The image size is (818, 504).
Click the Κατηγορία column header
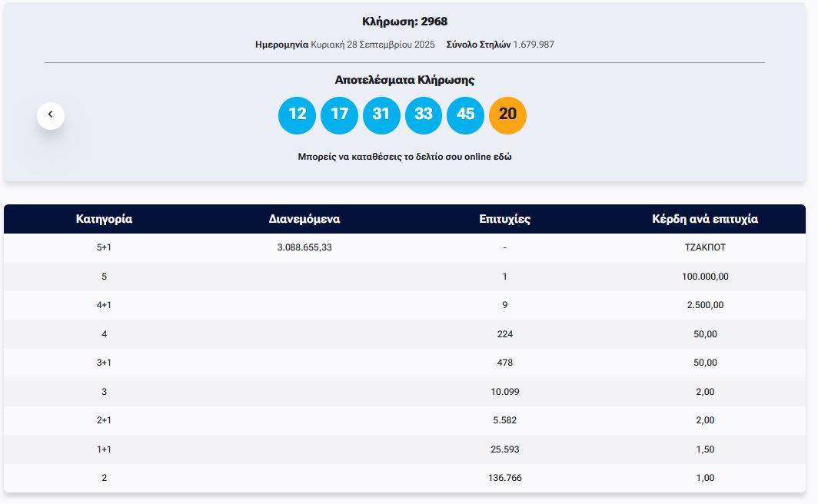click(x=104, y=219)
